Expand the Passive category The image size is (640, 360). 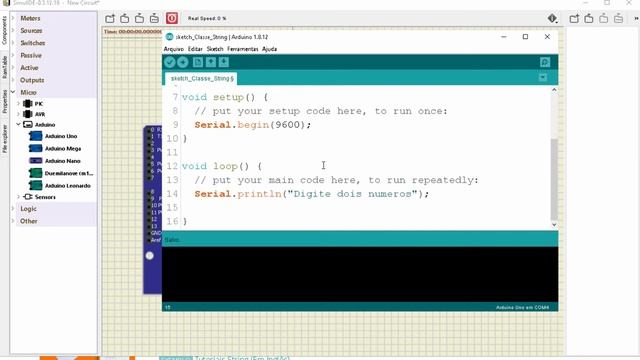coord(13,55)
